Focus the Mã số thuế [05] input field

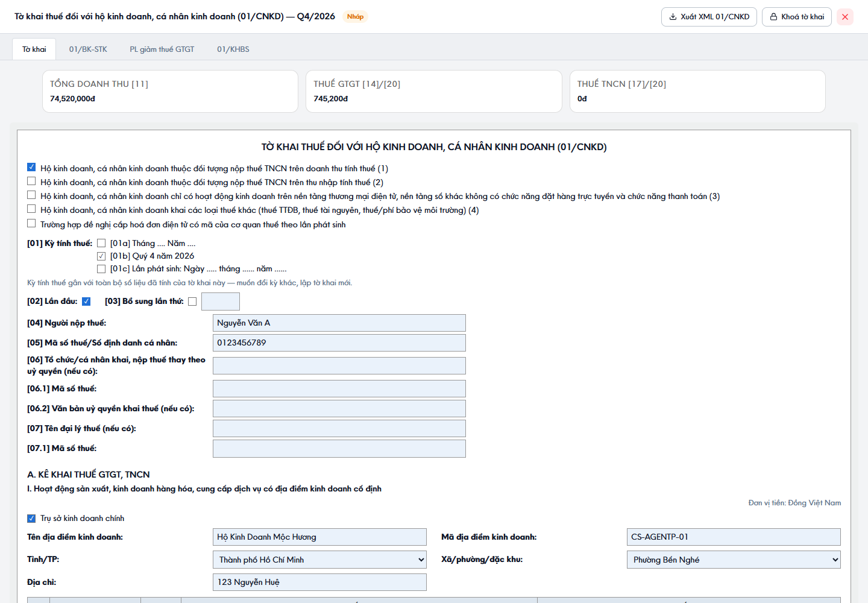coord(339,343)
